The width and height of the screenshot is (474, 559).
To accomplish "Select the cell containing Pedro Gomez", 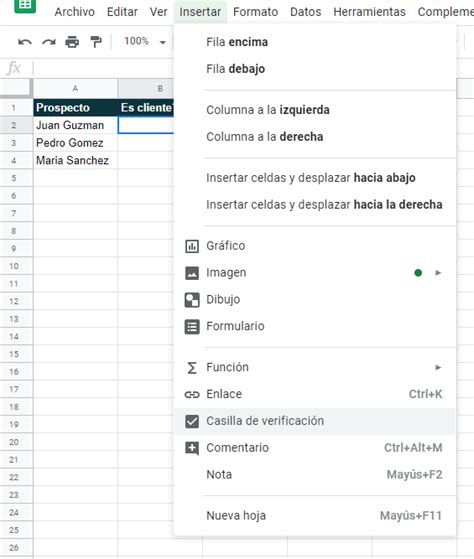I will pos(76,143).
